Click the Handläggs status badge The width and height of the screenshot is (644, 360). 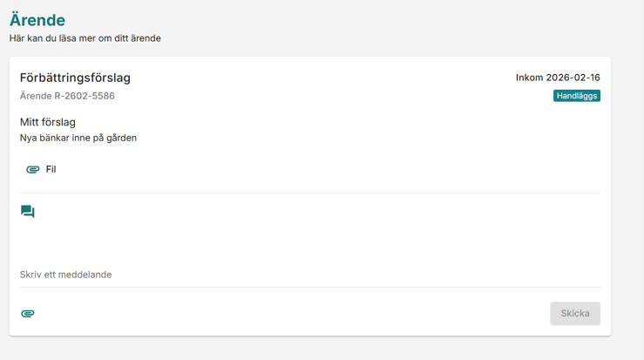tap(576, 96)
